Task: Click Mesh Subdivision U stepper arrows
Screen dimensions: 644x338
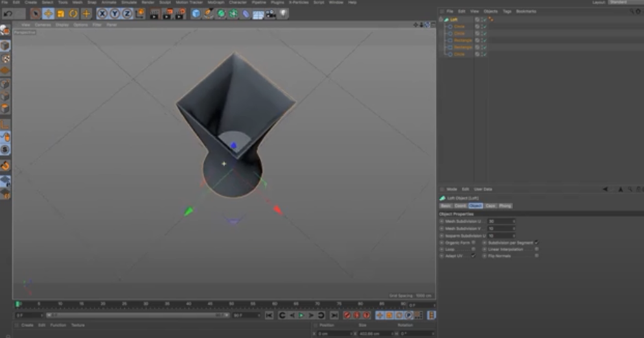Action: pos(514,221)
